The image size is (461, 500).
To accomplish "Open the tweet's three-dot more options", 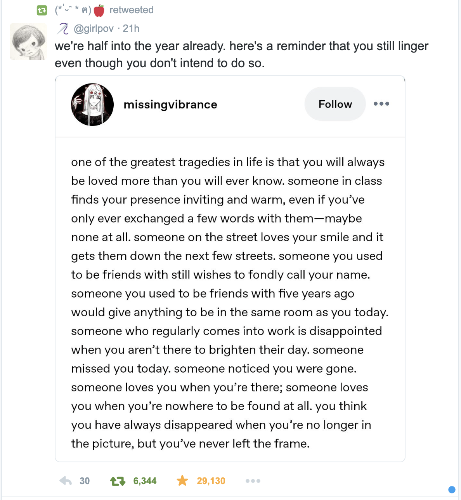I will tap(253, 481).
